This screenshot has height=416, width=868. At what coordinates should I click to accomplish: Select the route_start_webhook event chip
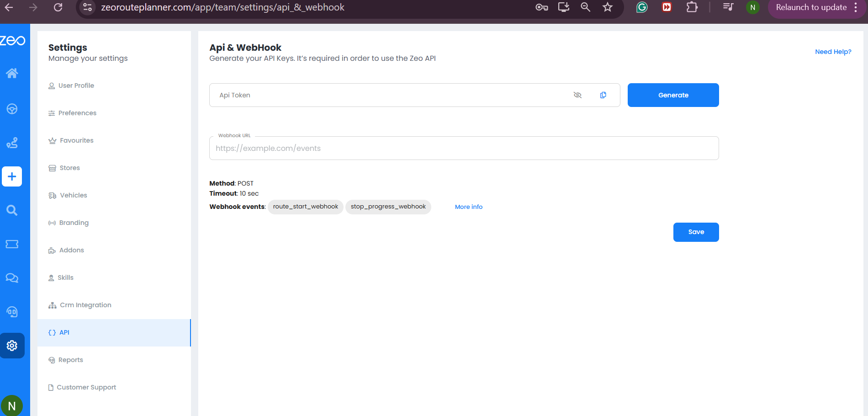[305, 207]
